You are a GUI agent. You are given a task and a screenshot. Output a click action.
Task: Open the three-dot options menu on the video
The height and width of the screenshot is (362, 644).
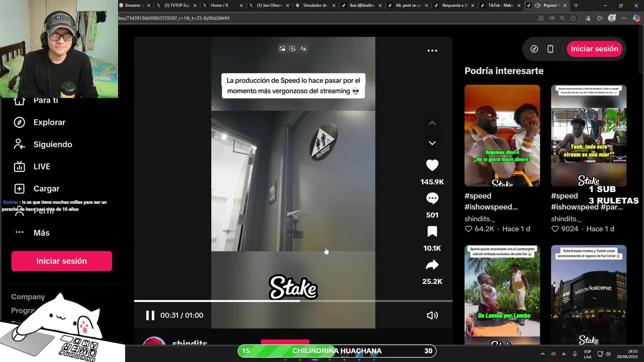point(432,50)
